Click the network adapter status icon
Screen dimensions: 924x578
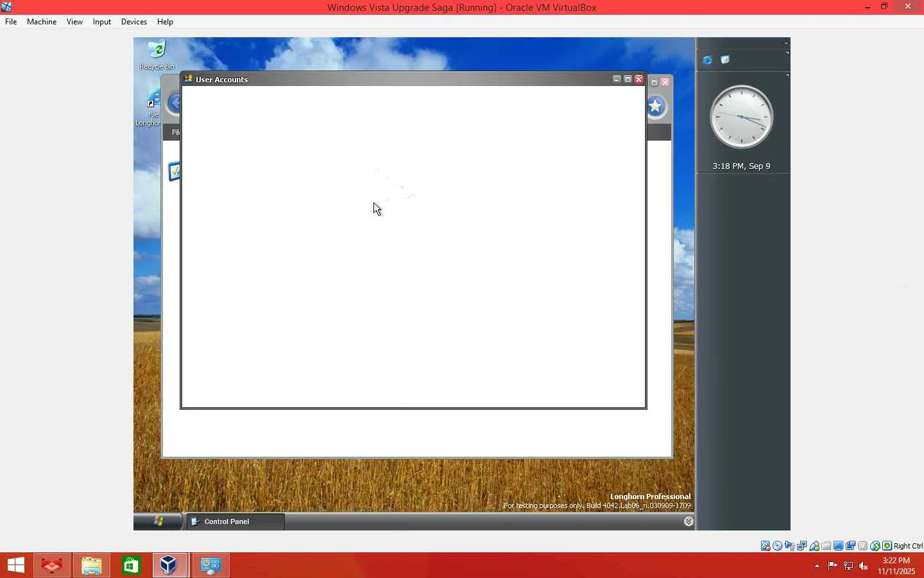(802, 546)
